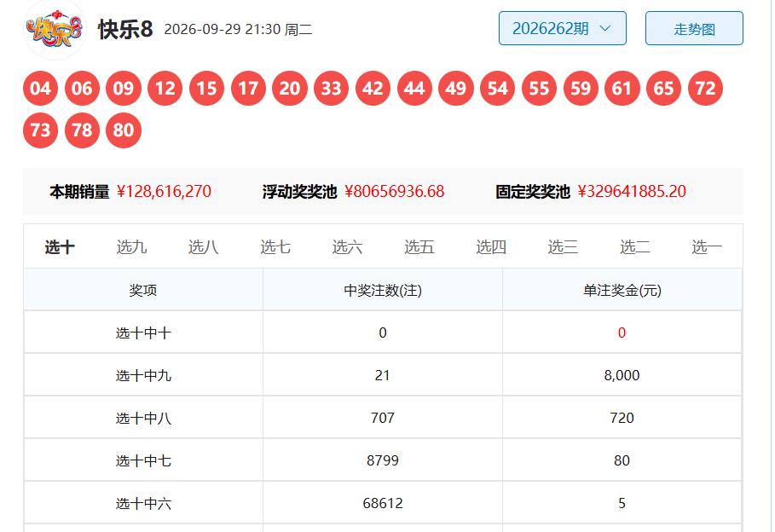Click the floating pool value ¥80656936.68
Screen dimensions: 775x532
[x=395, y=191]
